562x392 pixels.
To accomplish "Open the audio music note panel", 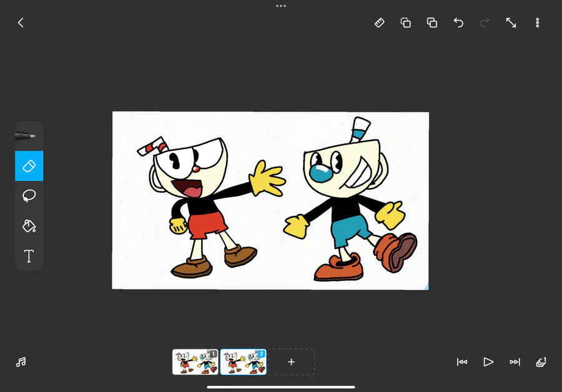I will tap(21, 362).
